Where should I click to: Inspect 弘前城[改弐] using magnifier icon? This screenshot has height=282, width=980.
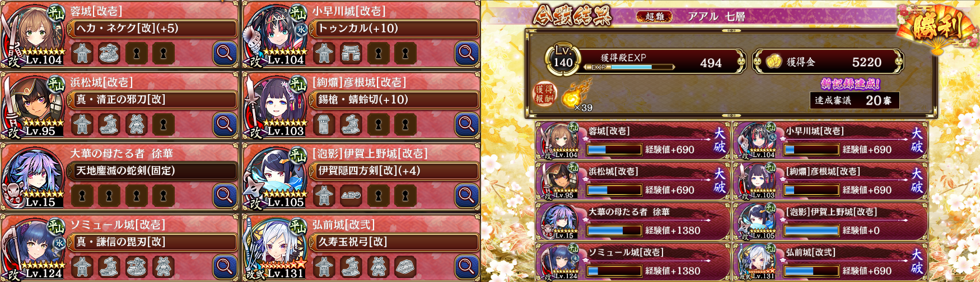[466, 267]
